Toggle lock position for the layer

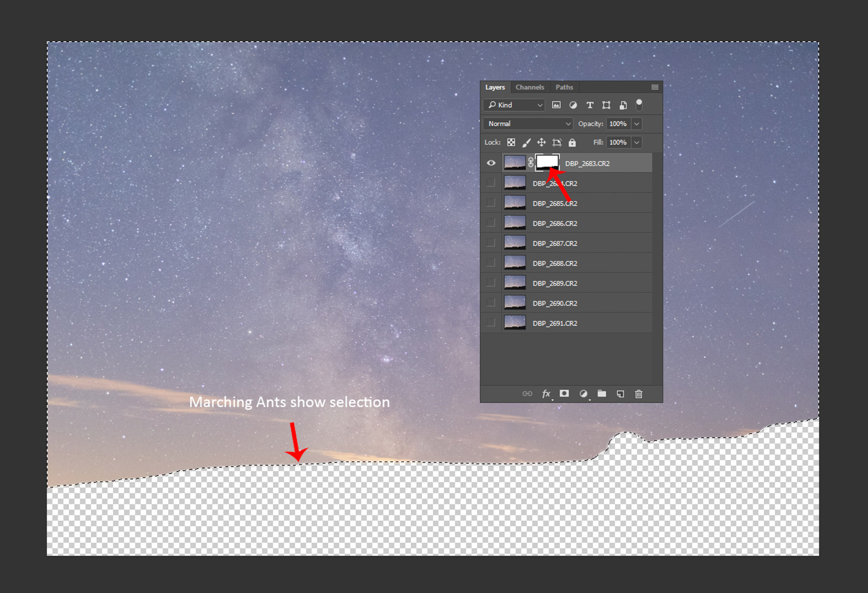pyautogui.click(x=541, y=142)
